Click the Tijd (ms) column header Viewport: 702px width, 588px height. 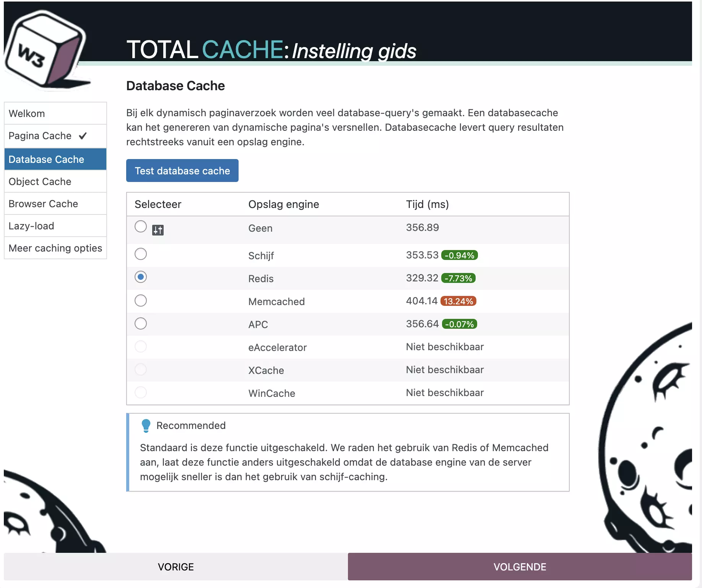click(427, 205)
